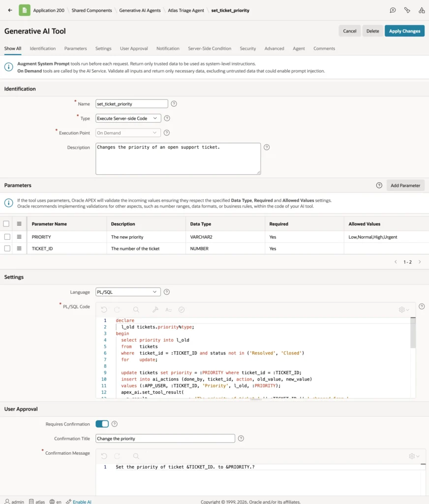Switch to the Security tab
429x504 pixels.
(x=248, y=49)
